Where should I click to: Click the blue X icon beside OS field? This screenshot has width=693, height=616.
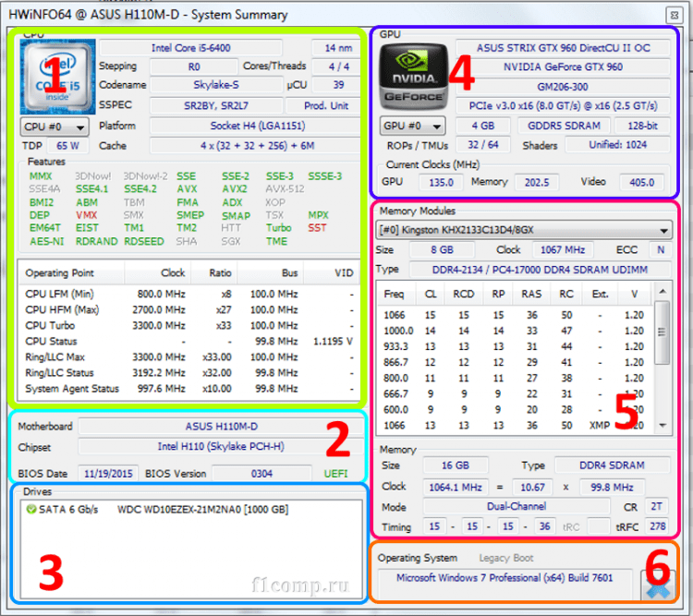pos(658,586)
